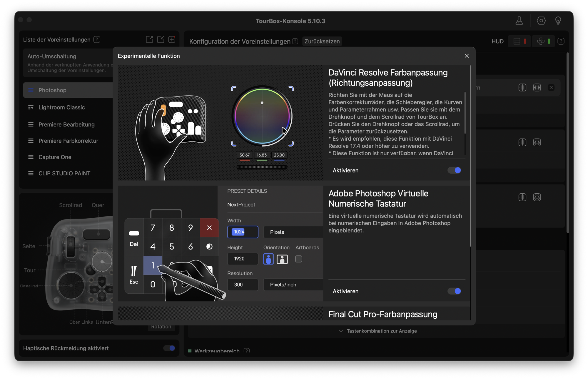Click the export preset icon
The height and width of the screenshot is (379, 588).
[149, 39]
